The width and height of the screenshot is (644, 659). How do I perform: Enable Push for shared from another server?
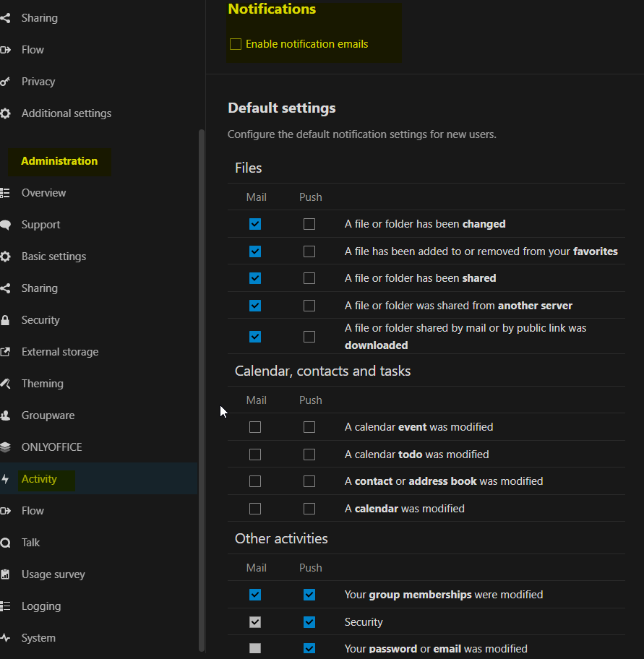coord(309,306)
